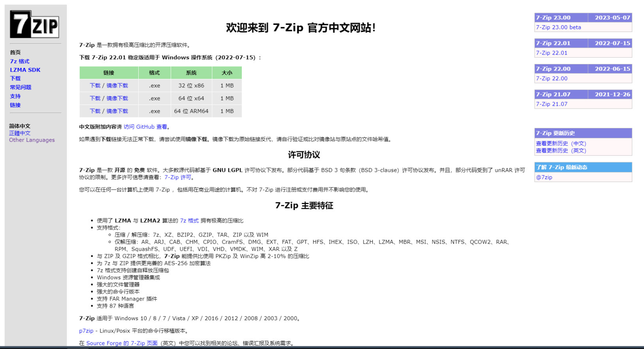Click the 格式 table column header
Screen dimensions: 644x349
click(154, 73)
